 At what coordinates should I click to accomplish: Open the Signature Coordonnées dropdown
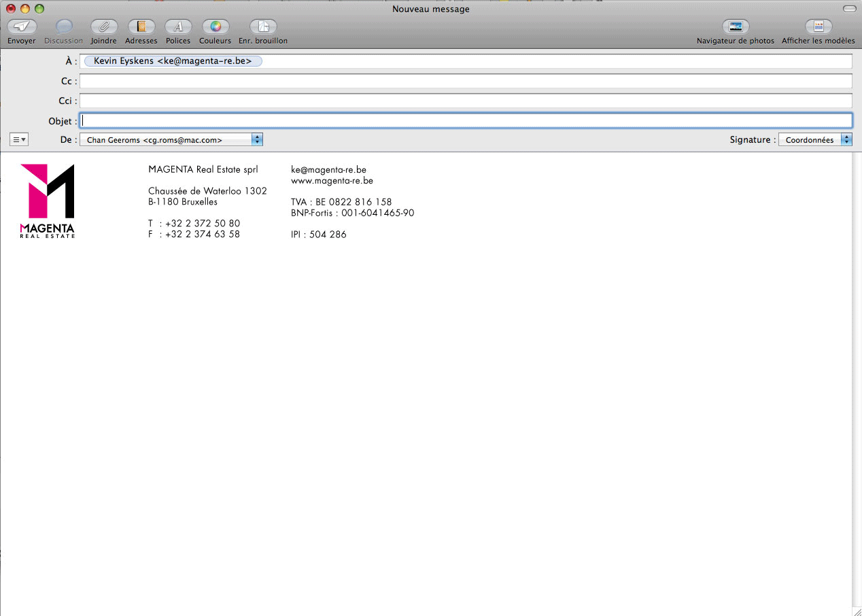click(x=815, y=139)
